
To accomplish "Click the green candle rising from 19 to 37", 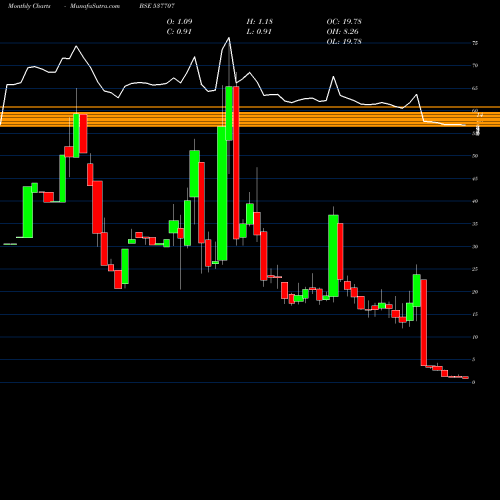I will tap(333, 256).
